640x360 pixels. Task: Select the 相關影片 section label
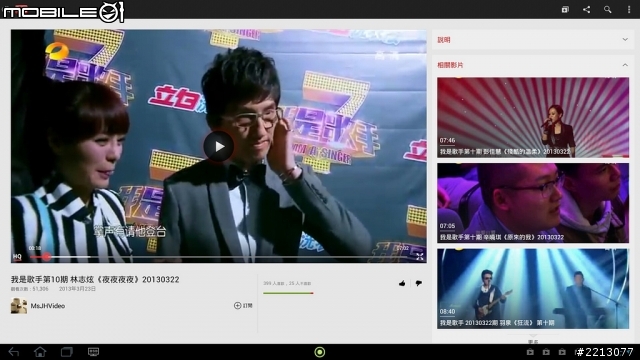pyautogui.click(x=450, y=65)
